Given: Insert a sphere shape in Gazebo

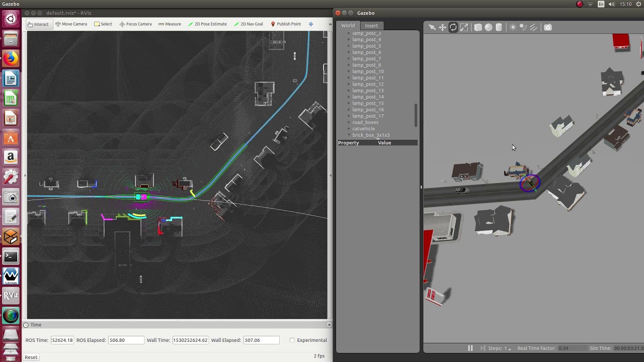Looking at the screenshot, I should 489,28.
